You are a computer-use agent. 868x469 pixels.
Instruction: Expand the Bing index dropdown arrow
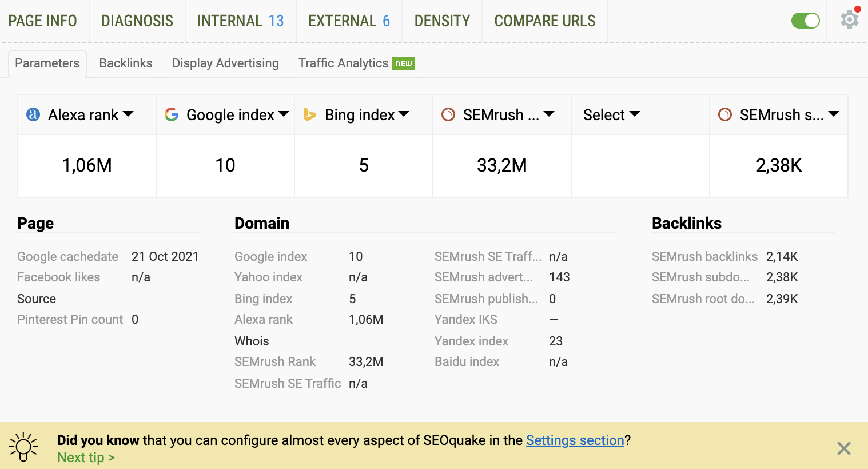(404, 114)
